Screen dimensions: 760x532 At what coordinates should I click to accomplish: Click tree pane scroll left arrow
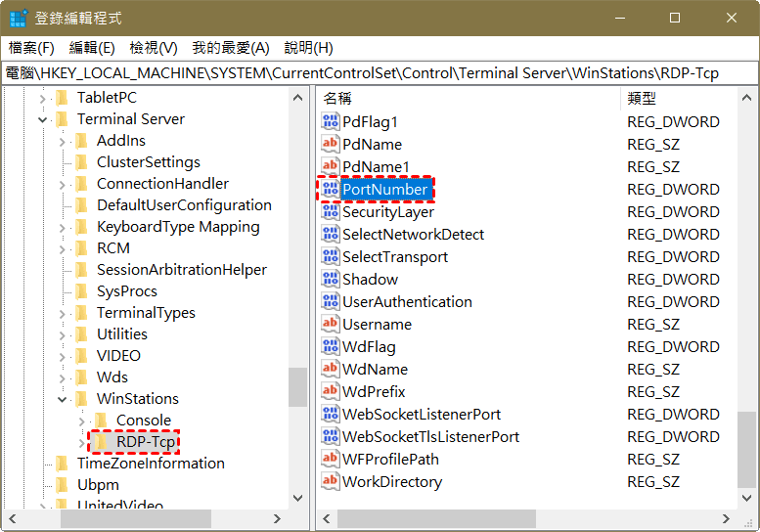[x=13, y=519]
